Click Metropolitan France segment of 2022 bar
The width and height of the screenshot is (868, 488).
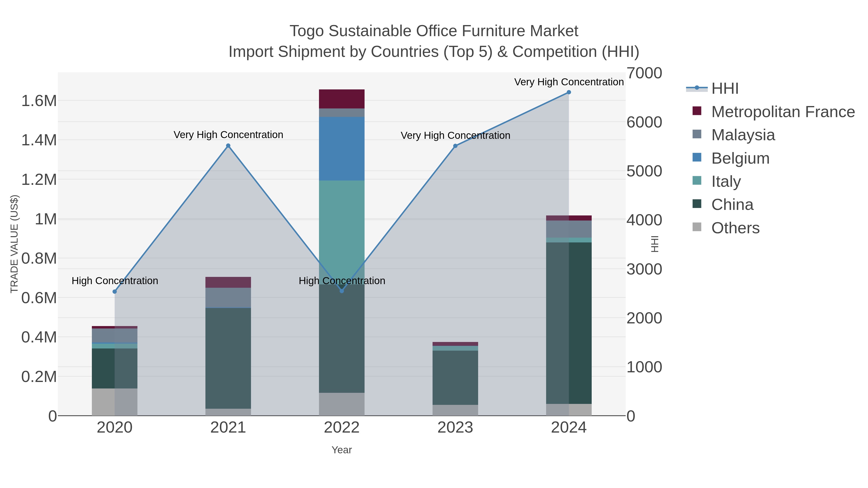(x=342, y=99)
